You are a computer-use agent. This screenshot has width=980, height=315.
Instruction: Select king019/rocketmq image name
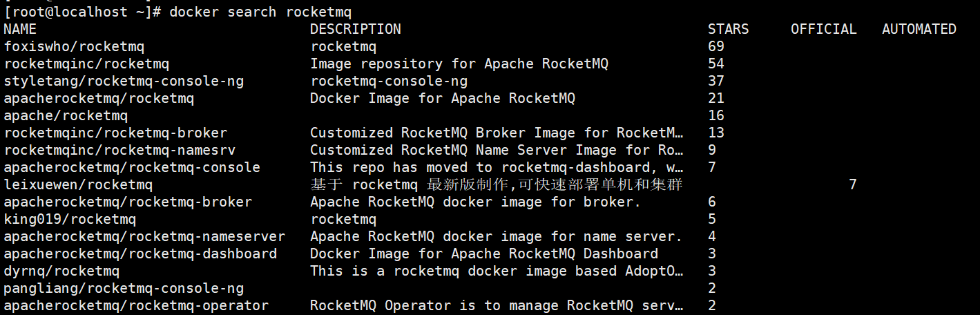point(70,219)
